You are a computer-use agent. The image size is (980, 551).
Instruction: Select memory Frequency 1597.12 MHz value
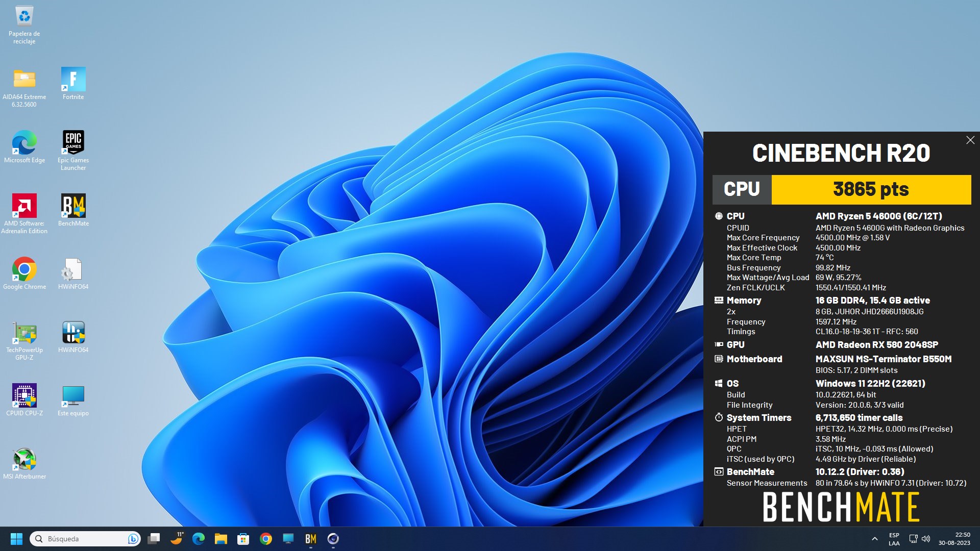tap(836, 322)
